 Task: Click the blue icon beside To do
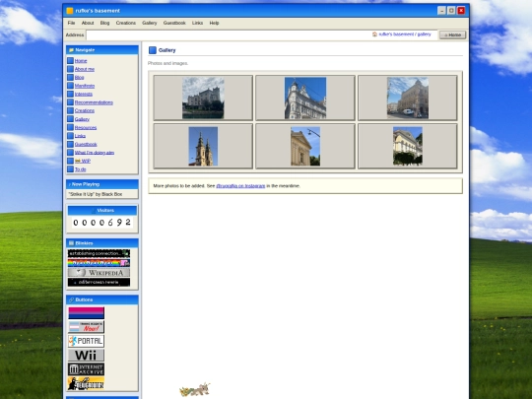pos(70,169)
